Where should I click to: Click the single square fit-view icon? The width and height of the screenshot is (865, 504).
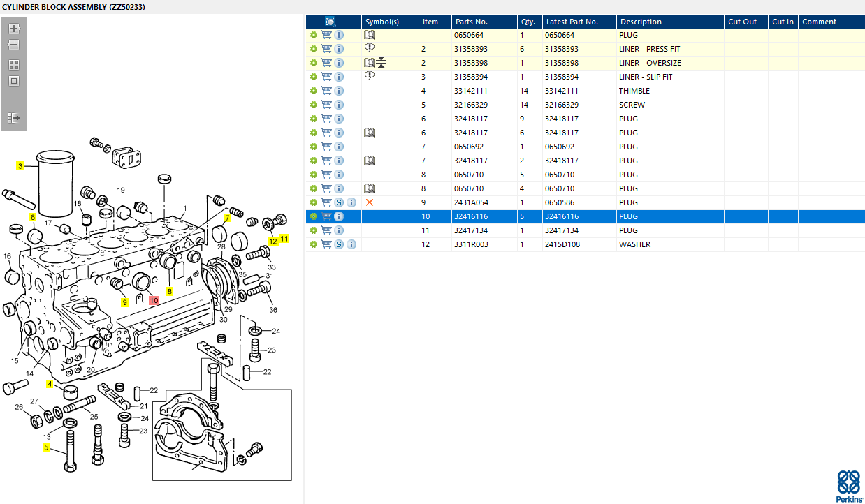pyautogui.click(x=14, y=81)
